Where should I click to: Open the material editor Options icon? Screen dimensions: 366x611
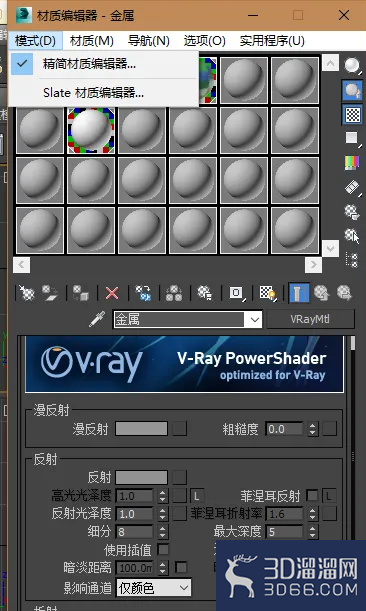click(352, 212)
